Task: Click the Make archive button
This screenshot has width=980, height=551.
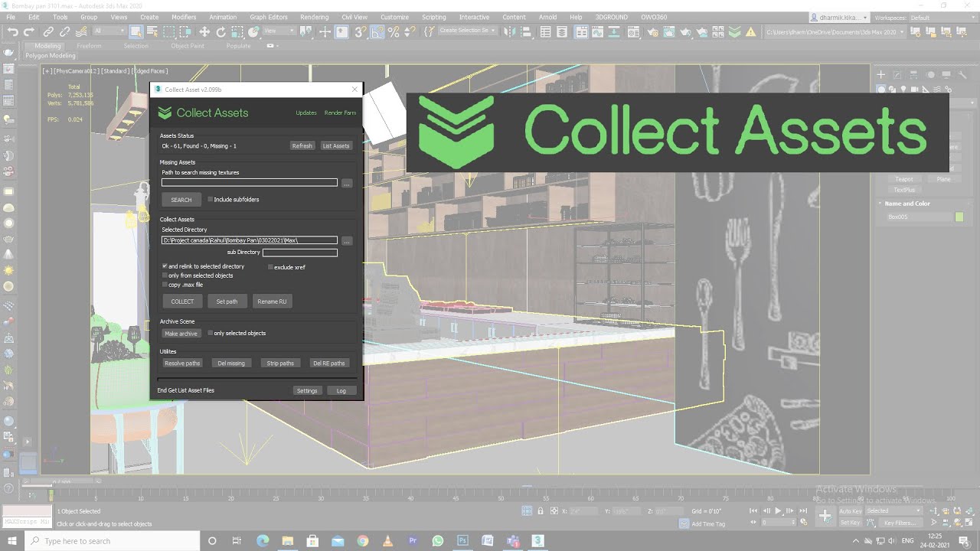Action: [181, 334]
